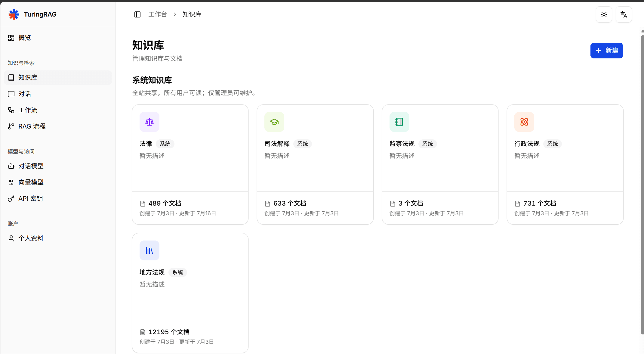Click the 系统知识库 section heading
The width and height of the screenshot is (644, 354).
pos(152,80)
